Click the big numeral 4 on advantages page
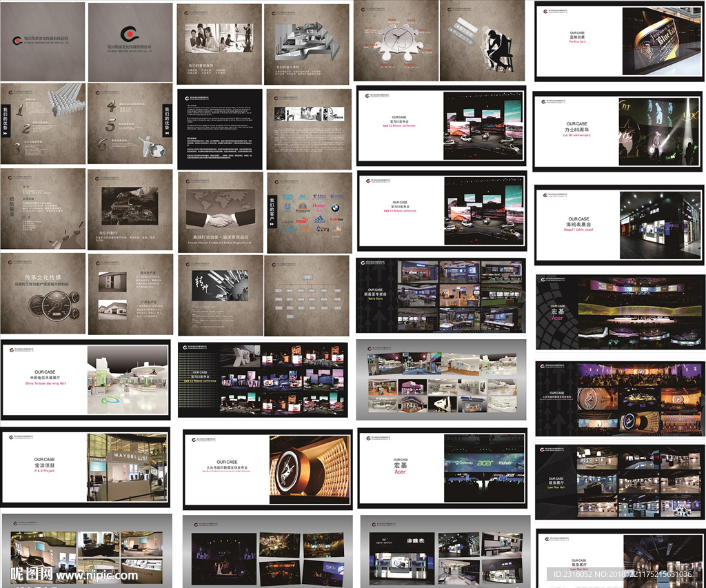The height and width of the screenshot is (588, 706). [x=111, y=106]
